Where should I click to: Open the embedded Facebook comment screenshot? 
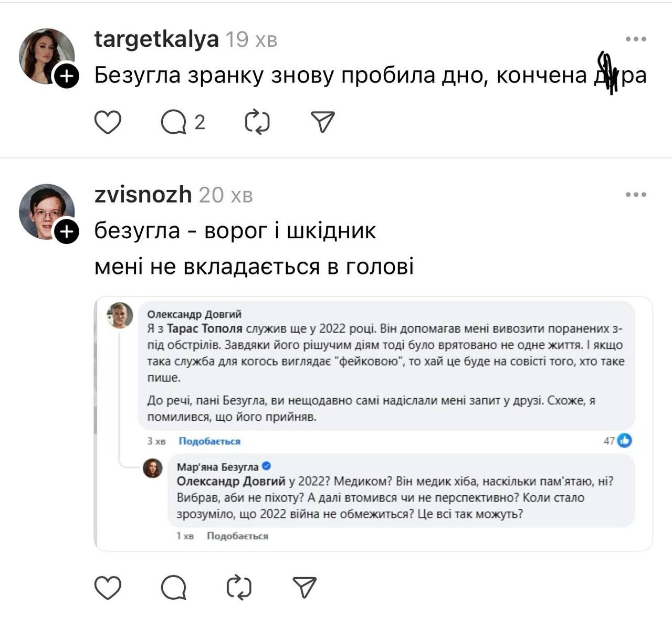[x=373, y=423]
